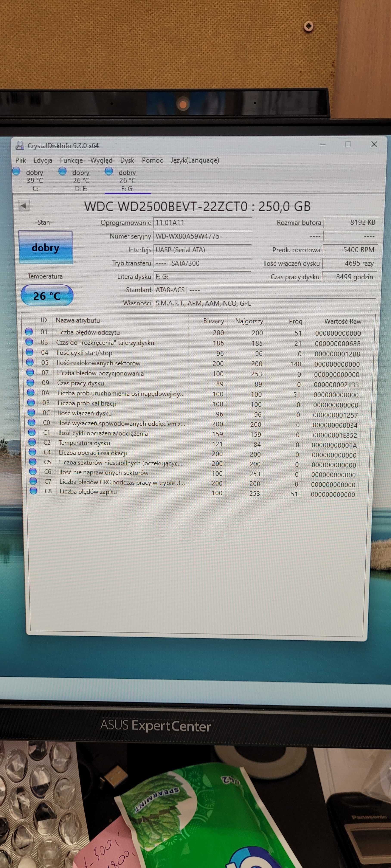Select the D: E: drive tab
Screen dimensions: 391x868
(81, 181)
